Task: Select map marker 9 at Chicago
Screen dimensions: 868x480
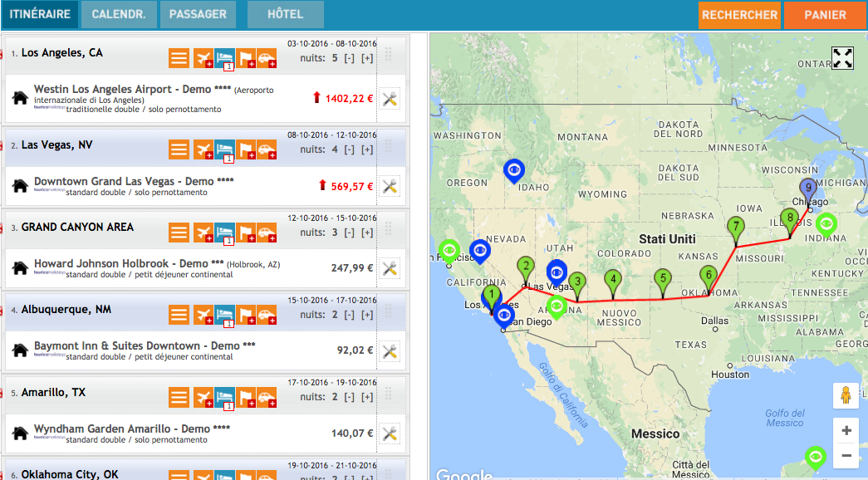Action: point(808,192)
